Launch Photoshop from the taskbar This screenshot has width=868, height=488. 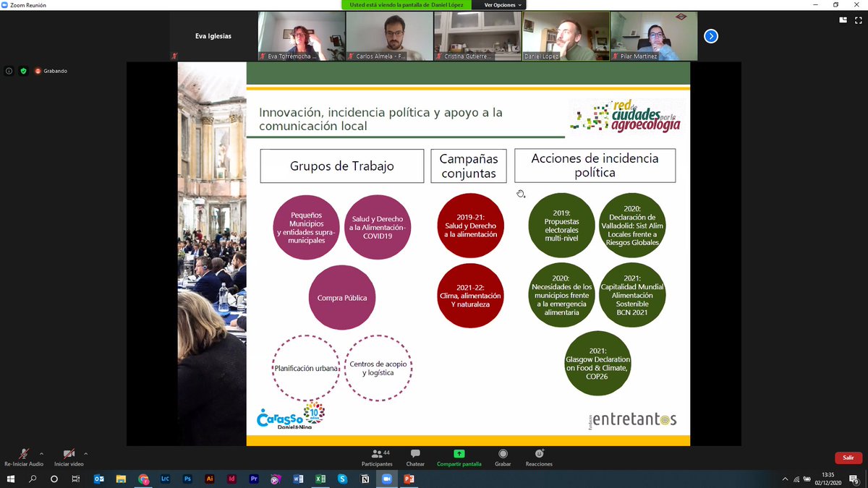click(188, 479)
